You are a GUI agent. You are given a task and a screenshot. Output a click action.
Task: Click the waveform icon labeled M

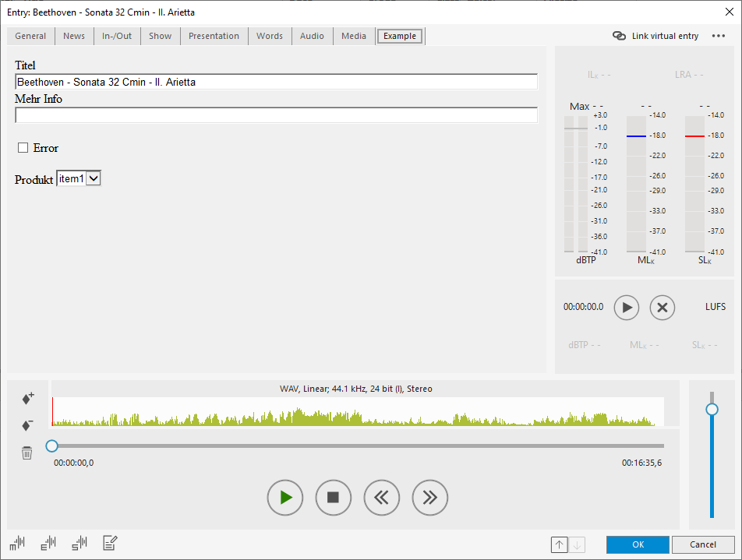click(17, 544)
